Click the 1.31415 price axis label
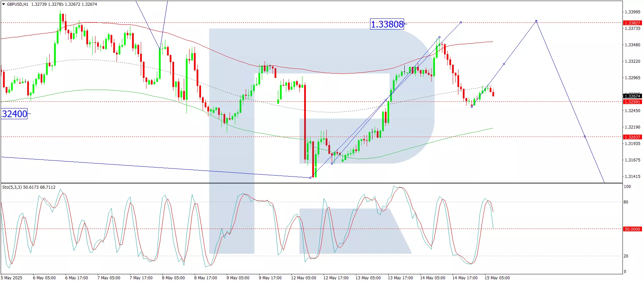644x282 pixels. tap(632, 176)
